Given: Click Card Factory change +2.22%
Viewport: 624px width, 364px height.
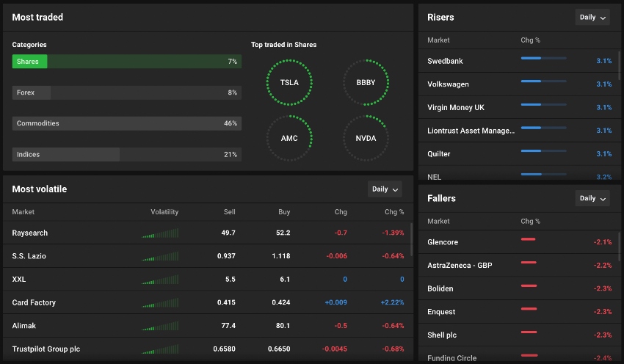Looking at the screenshot, I should pos(393,302).
